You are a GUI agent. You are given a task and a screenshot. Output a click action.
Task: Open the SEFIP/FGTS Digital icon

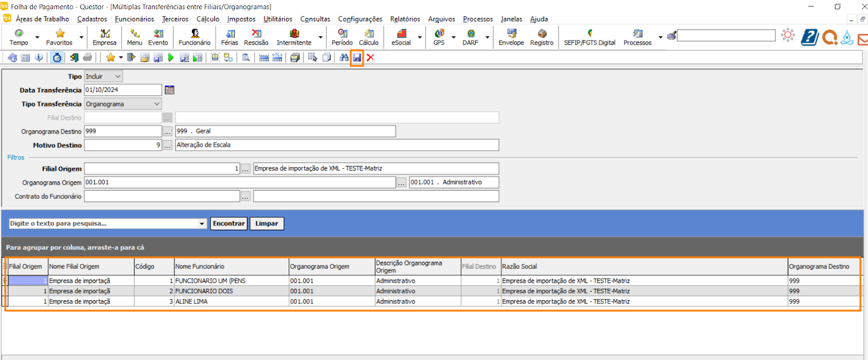[590, 37]
